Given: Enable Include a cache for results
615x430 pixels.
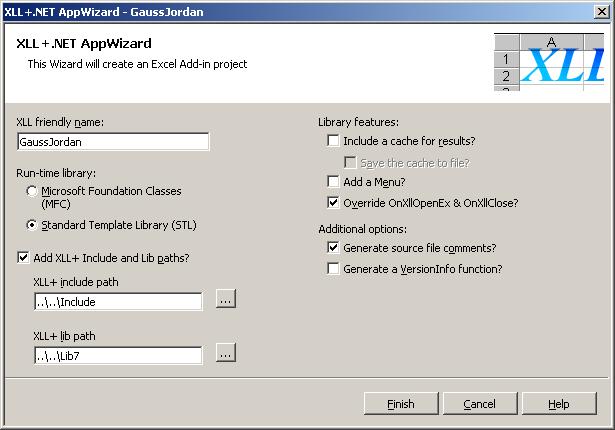Looking at the screenshot, I should pos(334,141).
